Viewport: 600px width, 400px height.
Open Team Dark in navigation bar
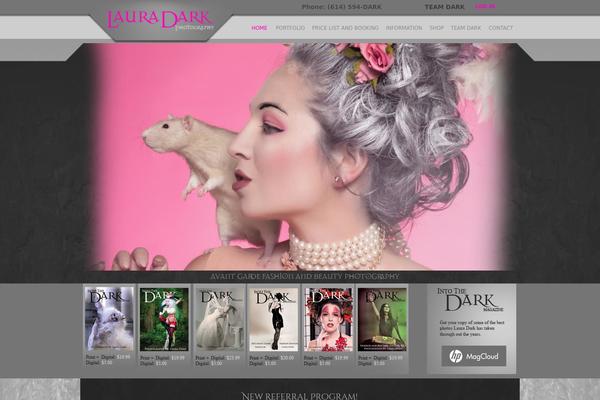pyautogui.click(x=465, y=28)
